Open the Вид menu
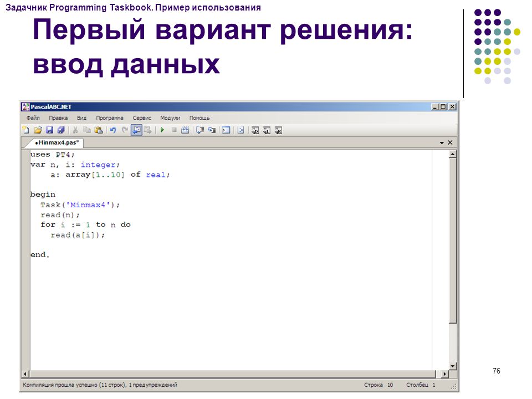 [81, 118]
